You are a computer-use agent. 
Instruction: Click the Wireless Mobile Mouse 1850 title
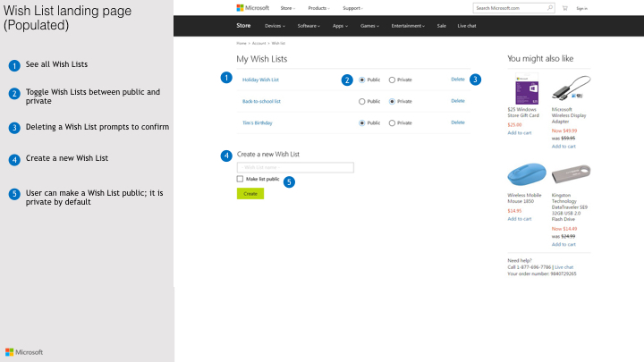(524, 198)
